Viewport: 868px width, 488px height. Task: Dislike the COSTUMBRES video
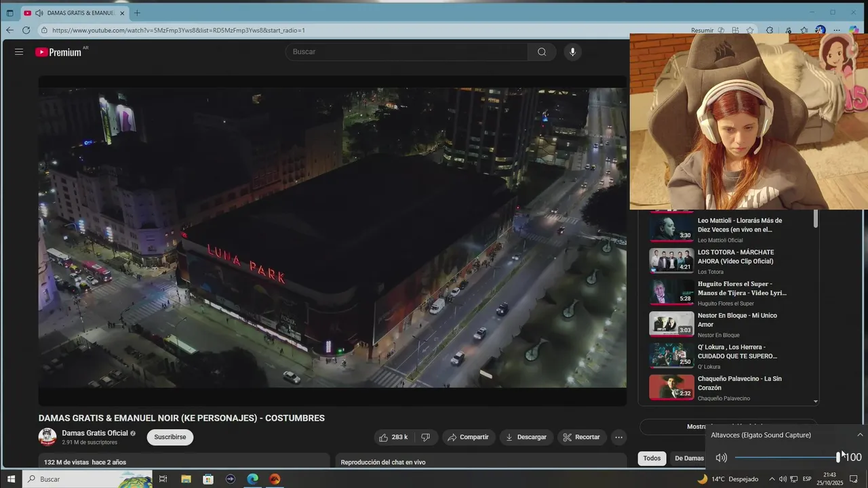tap(426, 437)
